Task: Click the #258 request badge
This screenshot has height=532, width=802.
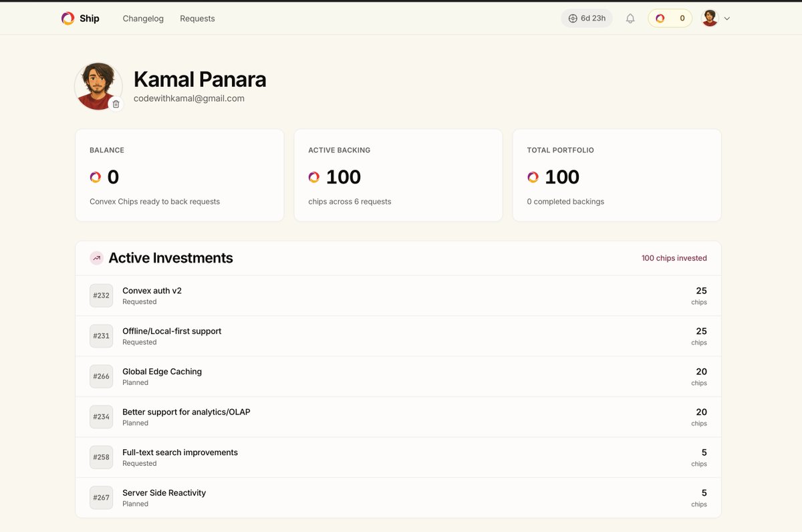Action: click(102, 457)
